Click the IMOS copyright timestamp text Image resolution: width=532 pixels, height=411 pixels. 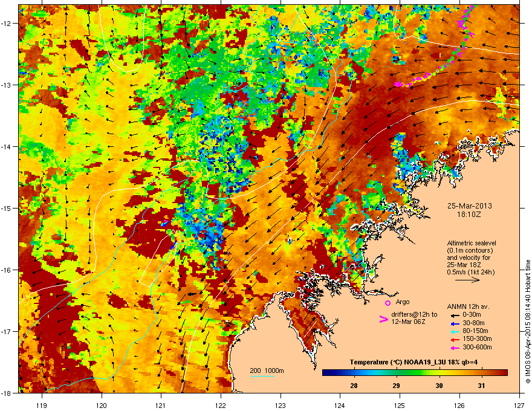coord(528,322)
